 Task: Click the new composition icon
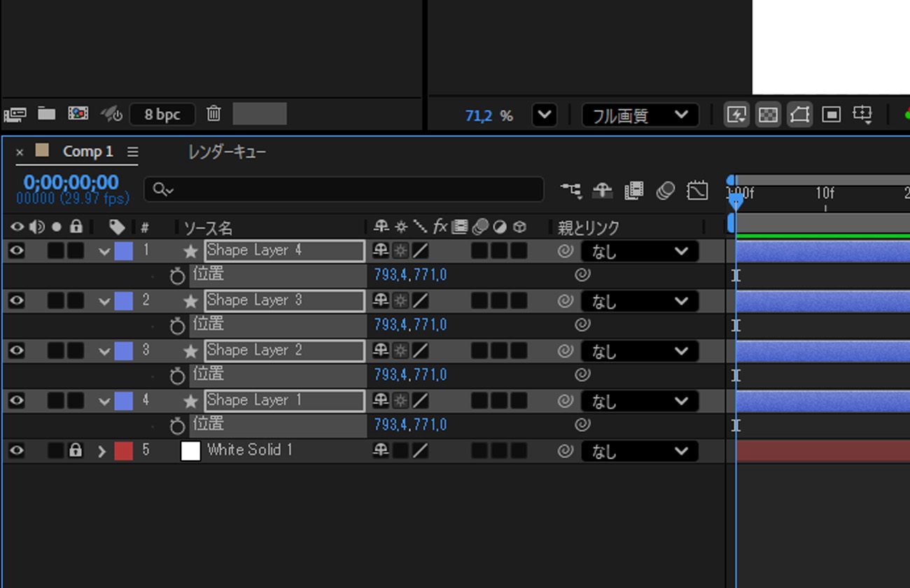click(x=78, y=113)
